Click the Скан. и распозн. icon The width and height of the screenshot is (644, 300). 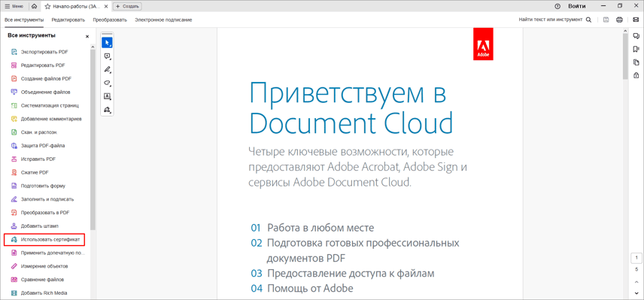click(14, 132)
